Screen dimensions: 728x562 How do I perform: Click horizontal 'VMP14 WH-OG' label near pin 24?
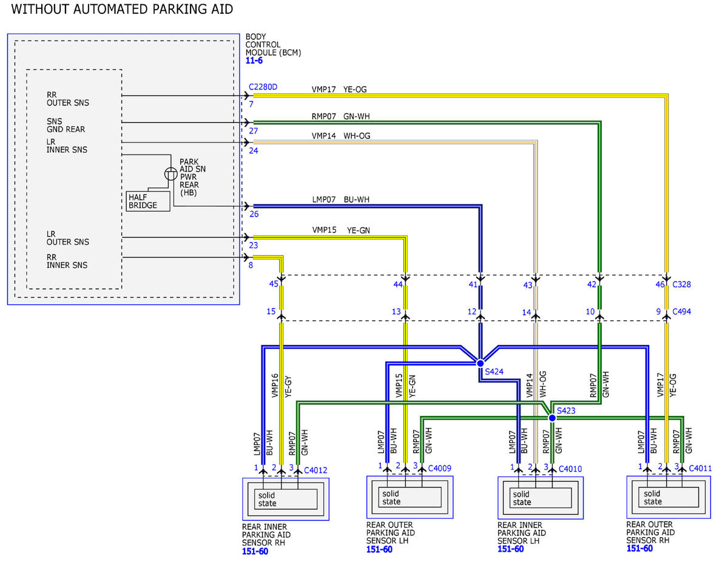(x=341, y=136)
